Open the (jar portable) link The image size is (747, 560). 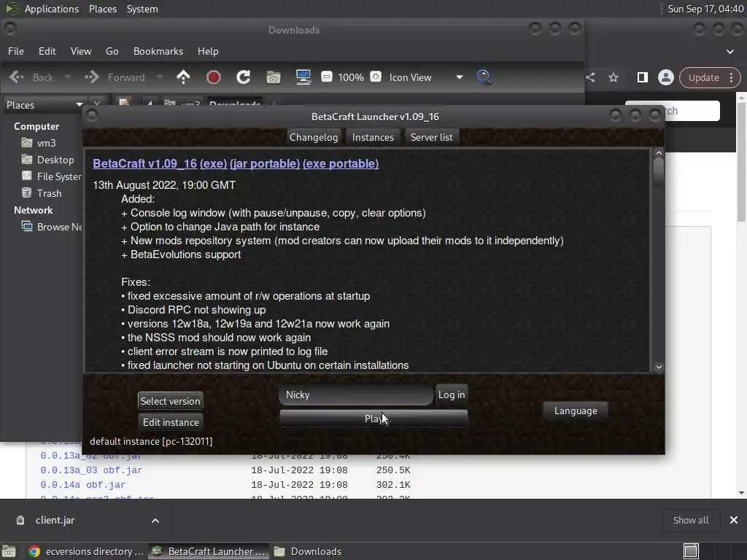click(x=265, y=163)
